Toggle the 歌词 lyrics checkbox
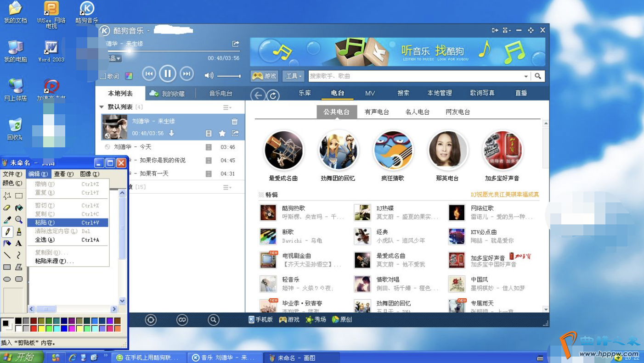644x363 pixels. click(103, 76)
